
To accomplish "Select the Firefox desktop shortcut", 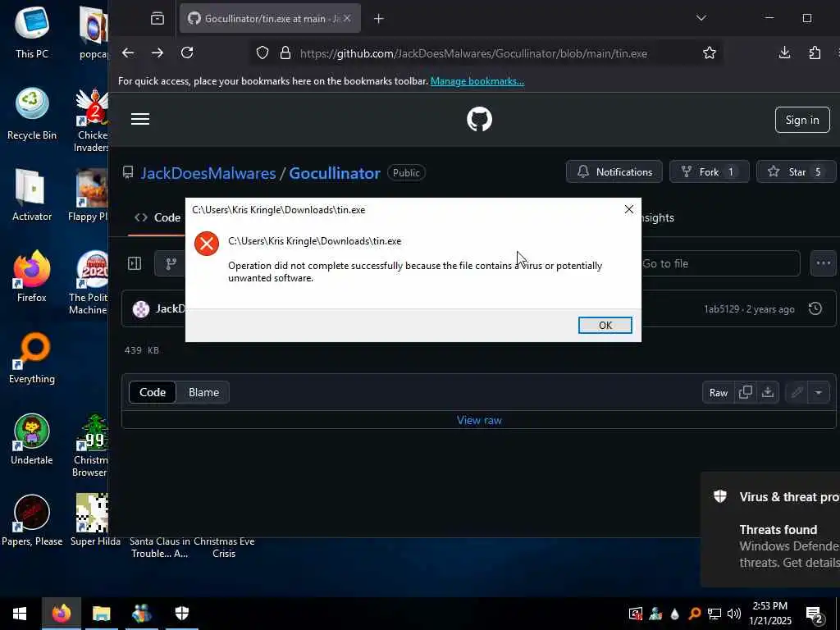I will click(x=32, y=276).
